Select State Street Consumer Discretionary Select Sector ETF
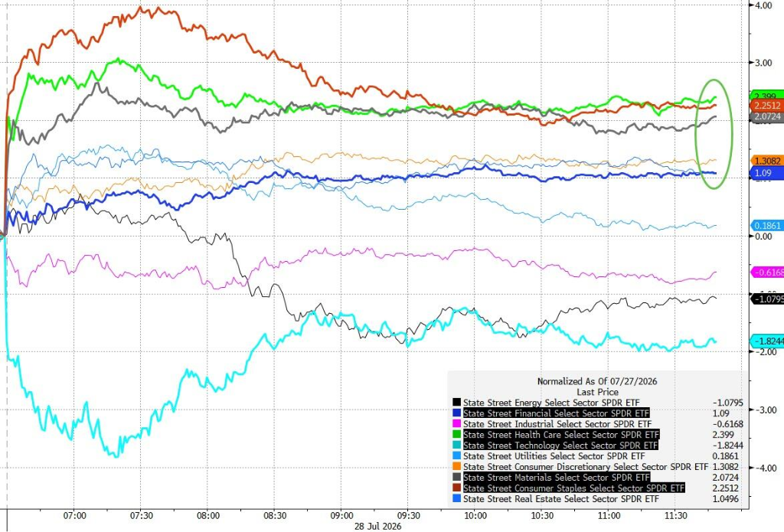Image resolution: width=784 pixels, height=532 pixels. click(586, 467)
